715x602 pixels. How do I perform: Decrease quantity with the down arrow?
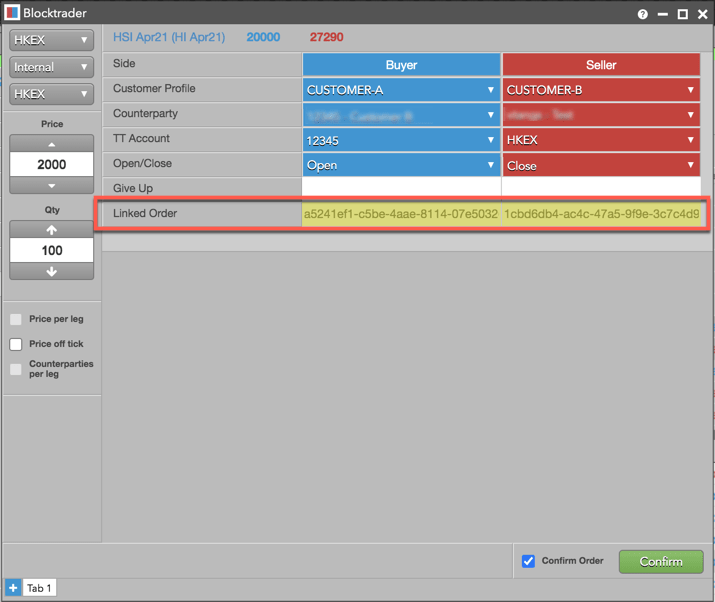(x=52, y=271)
